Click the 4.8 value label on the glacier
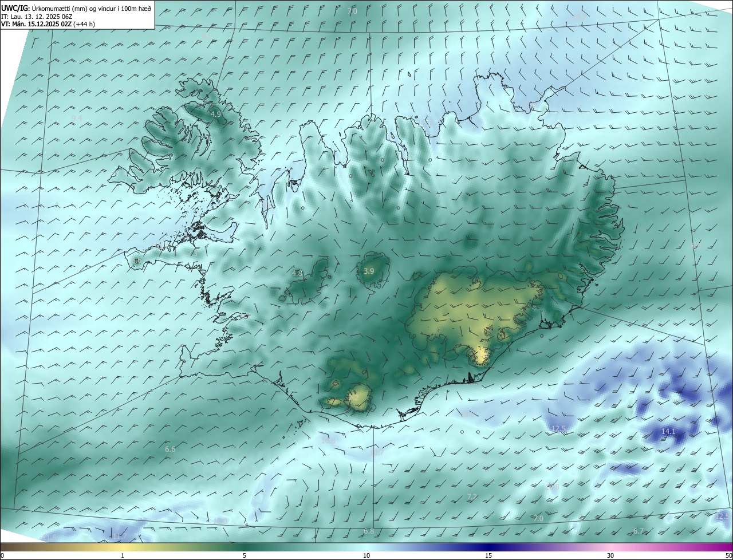Image resolution: width=733 pixels, height=560 pixels. pos(297,274)
